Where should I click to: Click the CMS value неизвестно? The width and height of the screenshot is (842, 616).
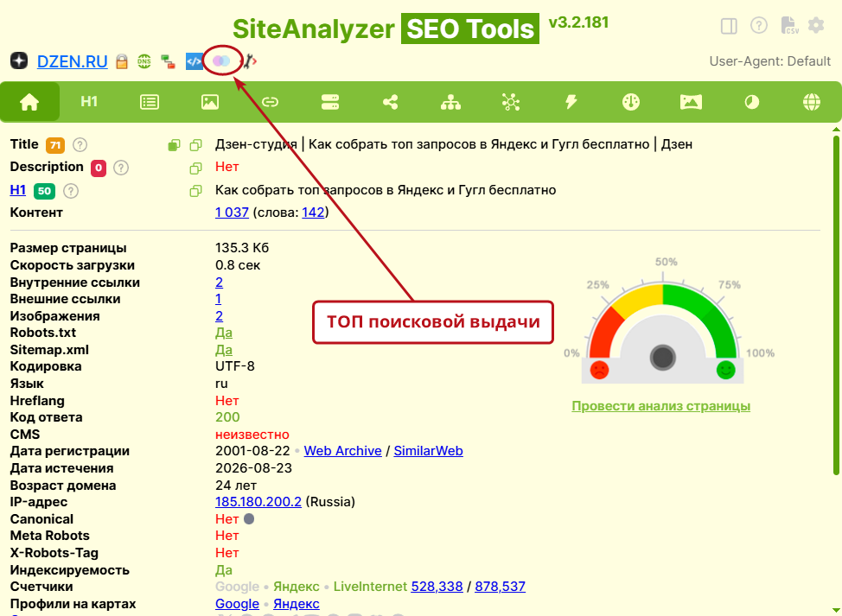pos(252,434)
